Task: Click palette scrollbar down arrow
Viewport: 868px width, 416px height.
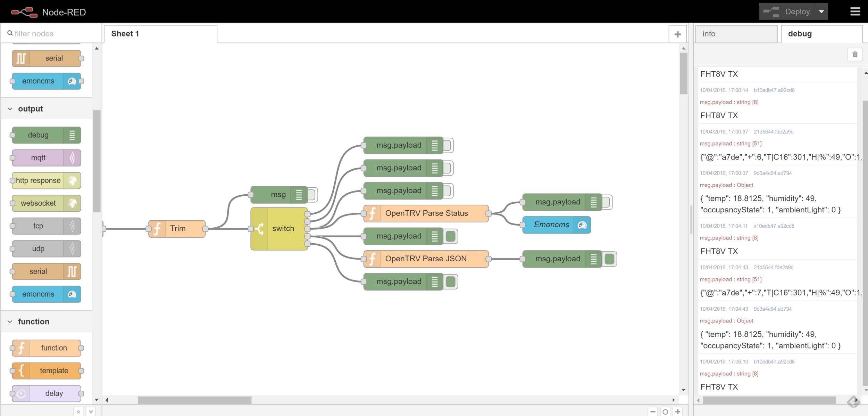Action: 97,400
